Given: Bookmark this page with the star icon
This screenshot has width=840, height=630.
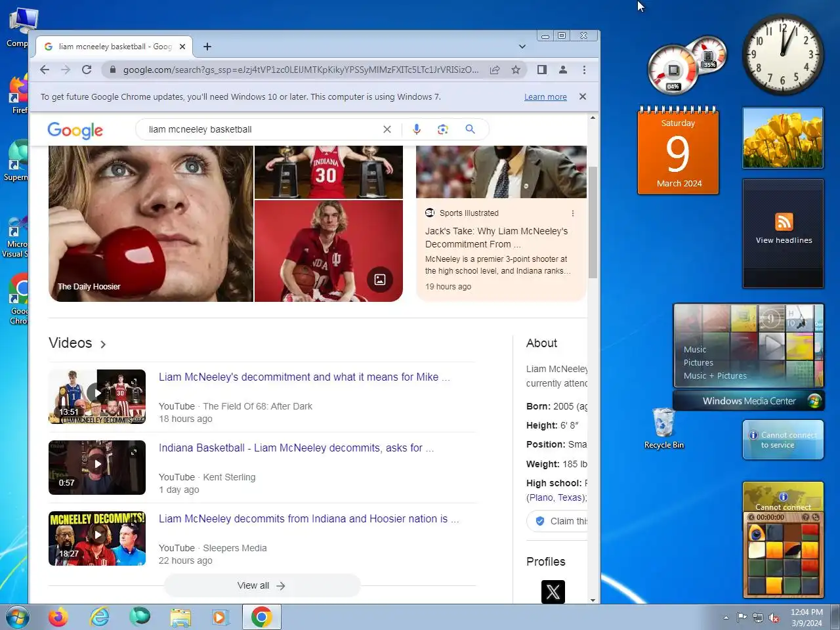Looking at the screenshot, I should point(516,70).
